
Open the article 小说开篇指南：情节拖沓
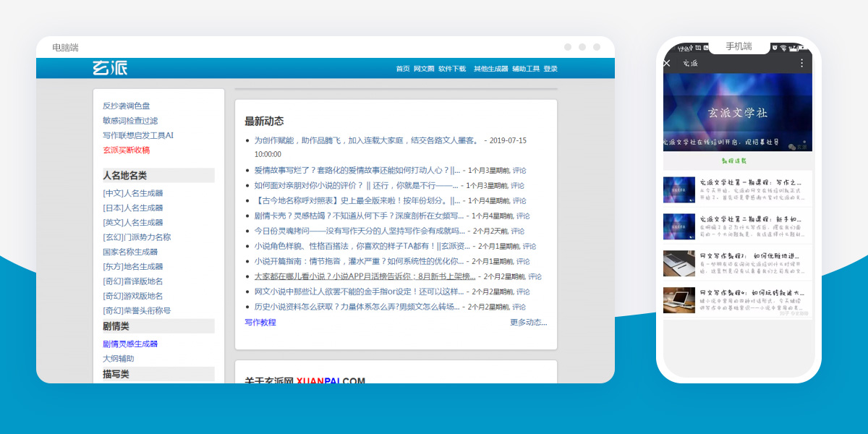tap(359, 261)
